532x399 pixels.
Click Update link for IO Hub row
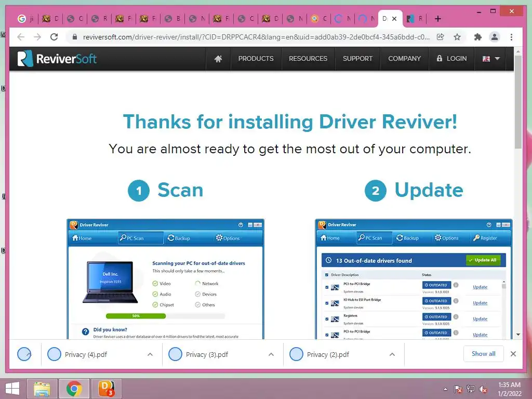(480, 303)
